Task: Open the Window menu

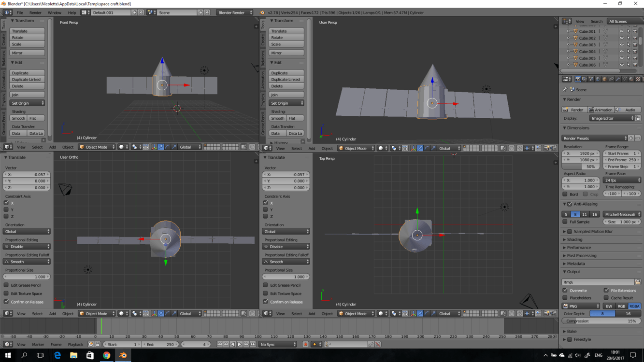Action: [x=54, y=13]
